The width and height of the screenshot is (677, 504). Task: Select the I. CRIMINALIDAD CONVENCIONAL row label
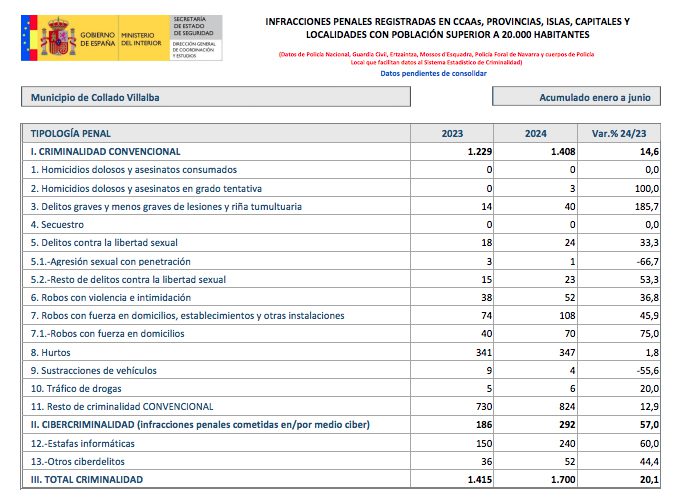pos(105,152)
